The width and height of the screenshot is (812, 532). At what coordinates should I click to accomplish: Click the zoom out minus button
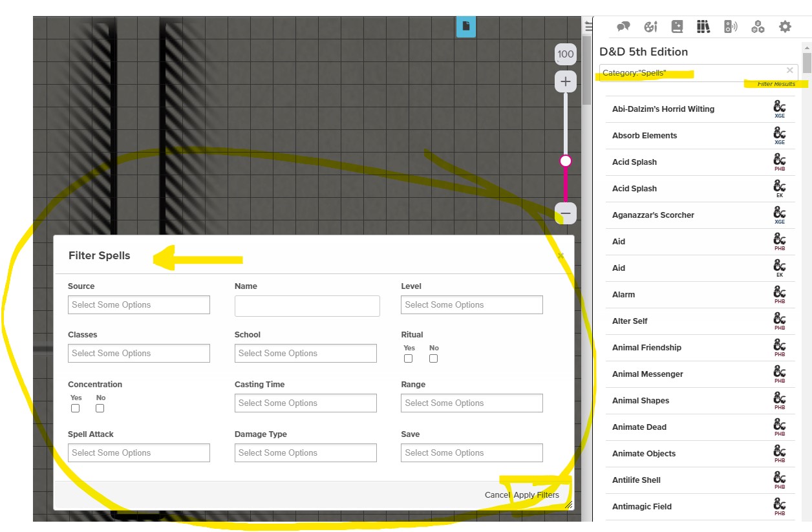point(566,213)
